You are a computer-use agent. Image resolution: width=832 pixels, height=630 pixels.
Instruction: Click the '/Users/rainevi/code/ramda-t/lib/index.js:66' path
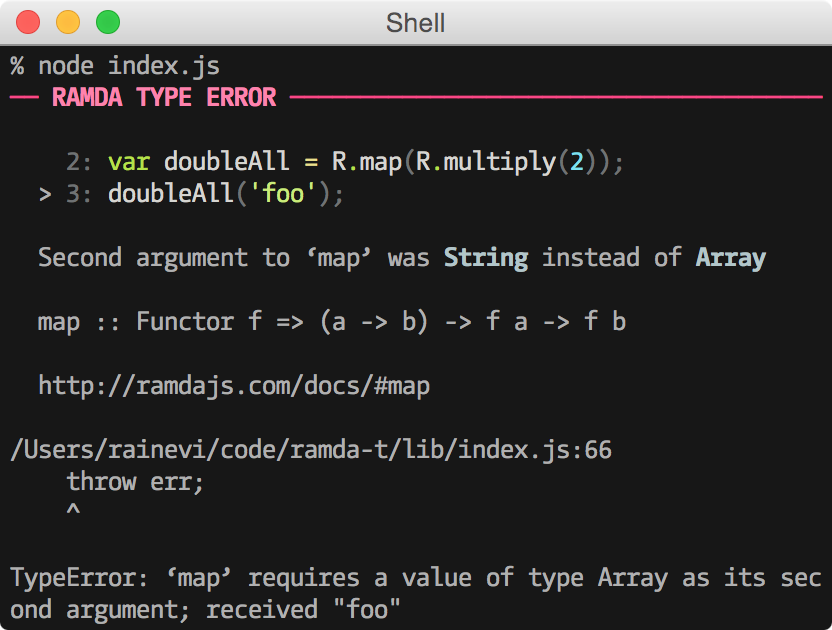click(311, 450)
